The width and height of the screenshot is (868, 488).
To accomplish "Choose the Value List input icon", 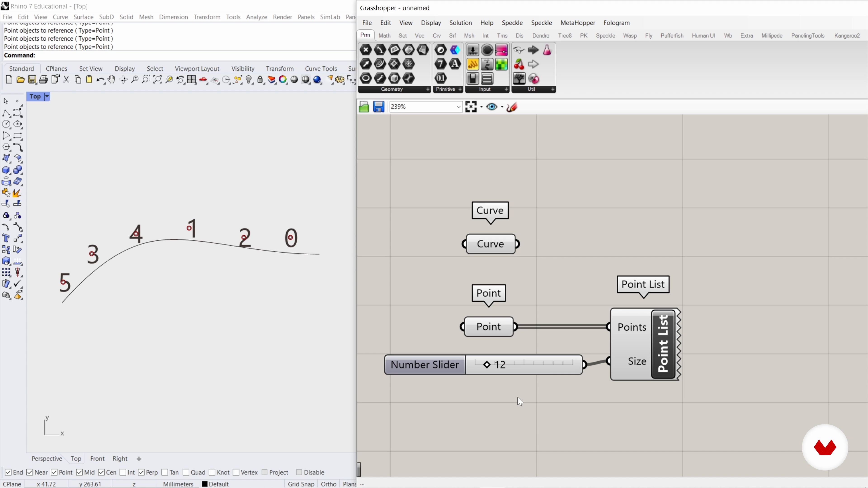I will click(x=487, y=78).
